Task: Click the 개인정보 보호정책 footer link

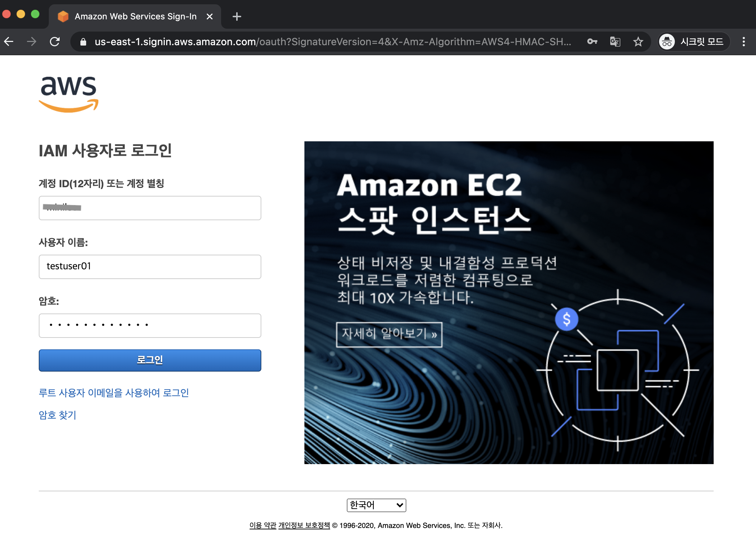Action: [304, 525]
